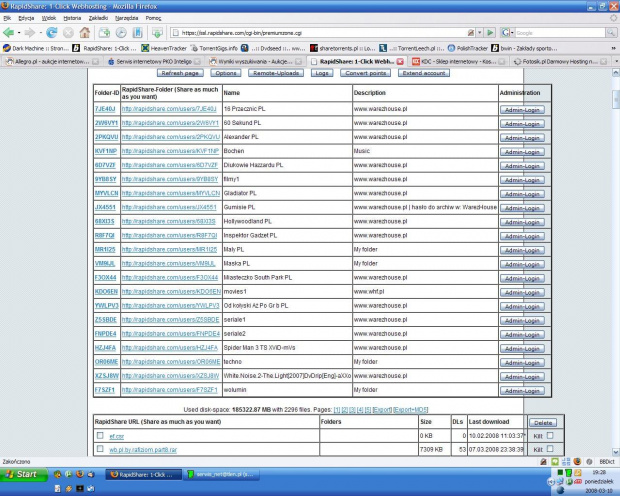Screen dimensions: 620x496
Task: Open the Zakładki menu
Action: point(98,18)
